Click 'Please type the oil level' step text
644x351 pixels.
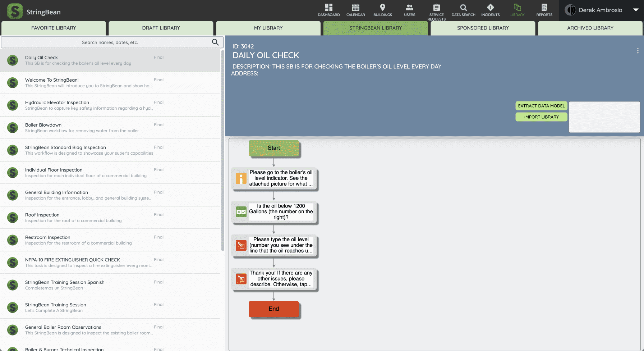[281, 245]
